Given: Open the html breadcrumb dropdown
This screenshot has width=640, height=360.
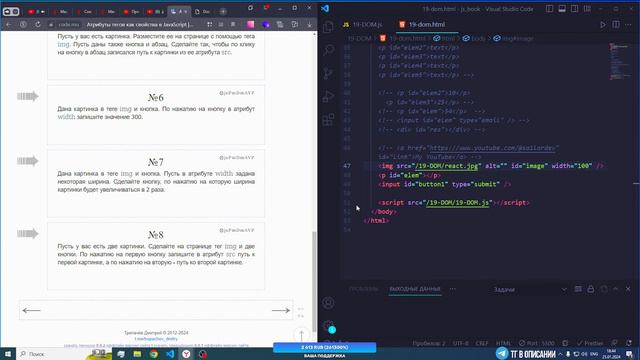Looking at the screenshot, I should click(x=444, y=38).
